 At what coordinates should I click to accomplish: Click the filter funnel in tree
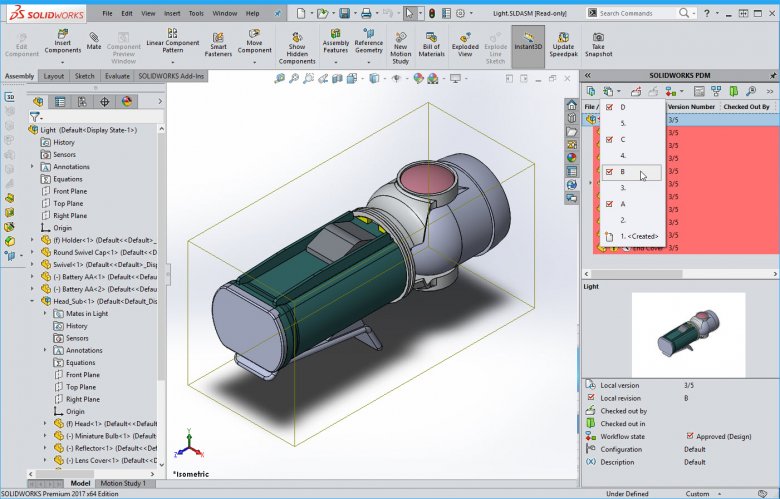tap(34, 117)
